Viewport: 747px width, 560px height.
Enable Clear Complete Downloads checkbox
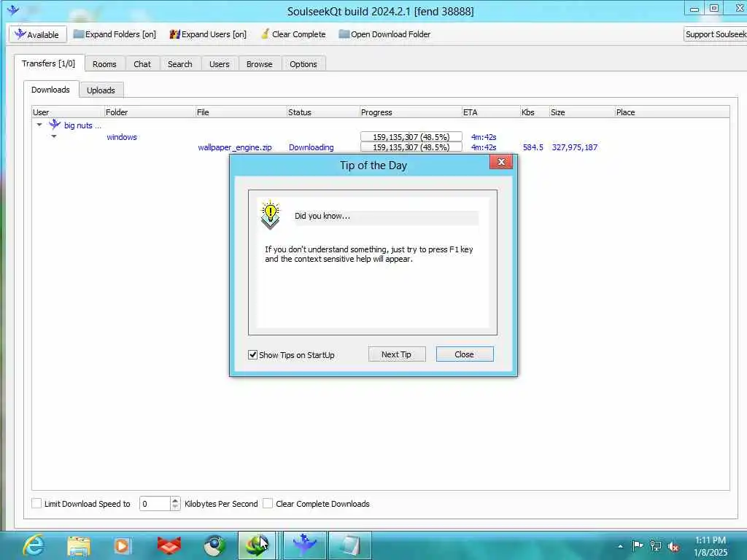coord(268,503)
